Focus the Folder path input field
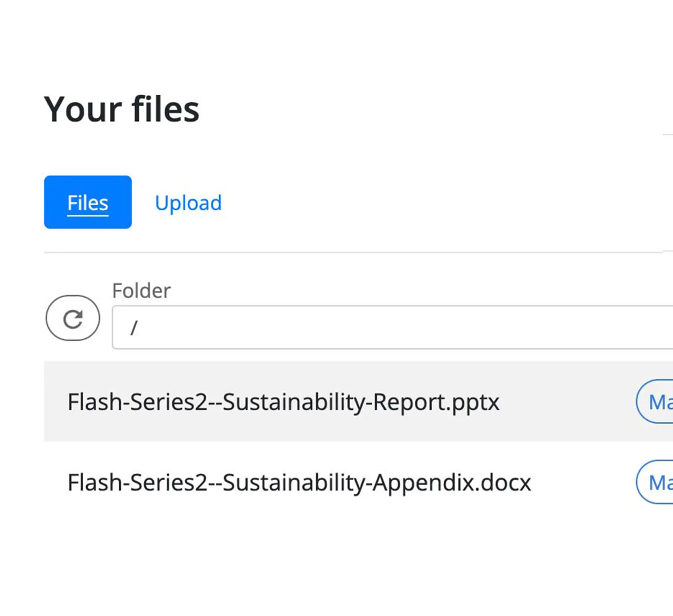Screen dimensions: 673x616 [x=392, y=327]
